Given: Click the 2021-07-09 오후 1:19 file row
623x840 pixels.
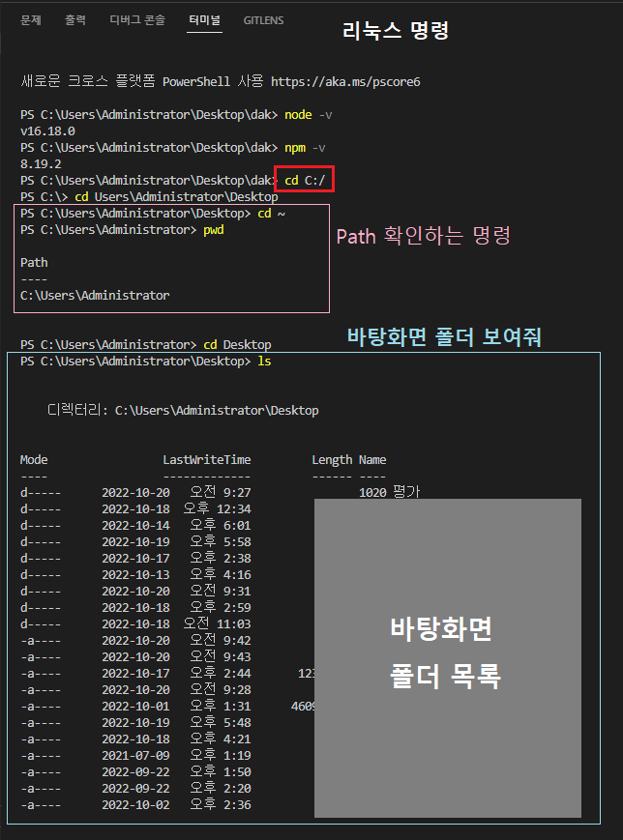Looking at the screenshot, I should (x=135, y=755).
